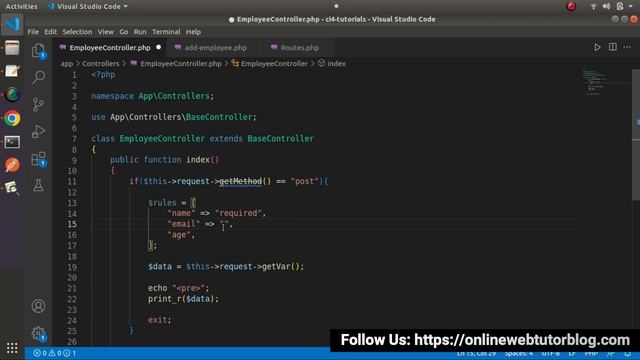Viewport: 640px width, 360px height.
Task: Open the notifications bell in status bar
Action: [x=628, y=353]
